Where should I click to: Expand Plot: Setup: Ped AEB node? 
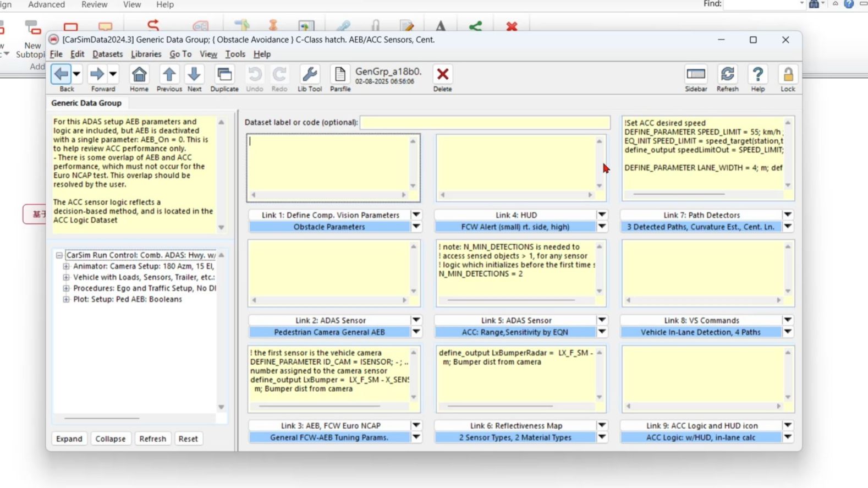(x=66, y=299)
